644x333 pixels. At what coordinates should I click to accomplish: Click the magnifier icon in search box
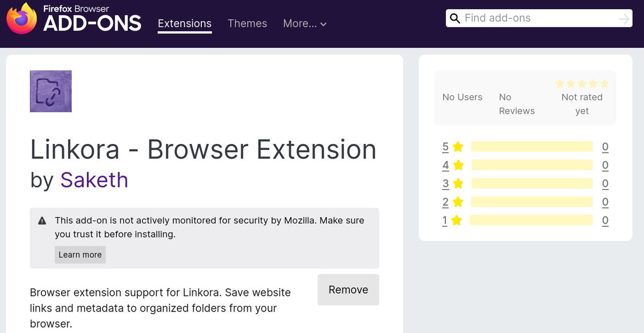tap(455, 19)
